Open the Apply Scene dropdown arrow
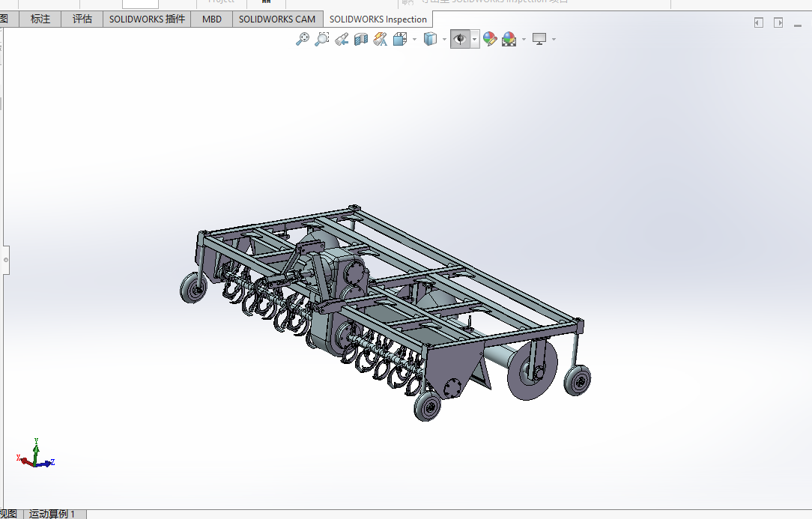The image size is (812, 519). 524,40
